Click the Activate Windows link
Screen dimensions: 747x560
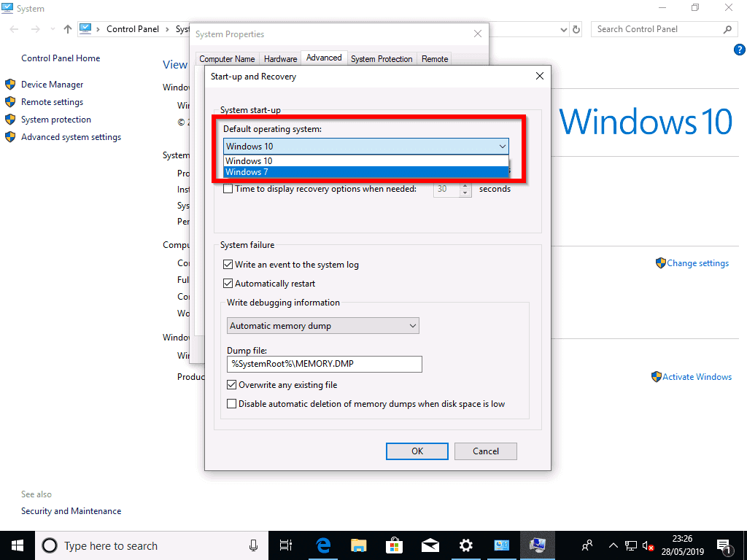[x=697, y=377]
